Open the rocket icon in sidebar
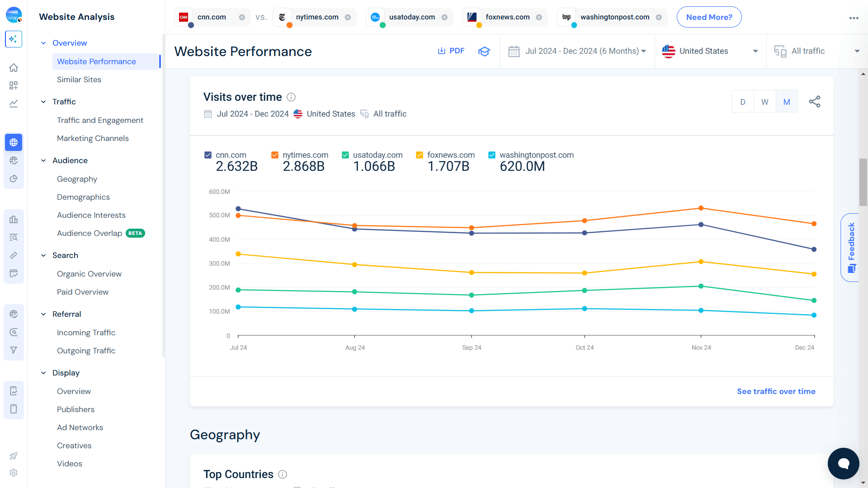Viewport: 868px width, 488px height. 14,456
